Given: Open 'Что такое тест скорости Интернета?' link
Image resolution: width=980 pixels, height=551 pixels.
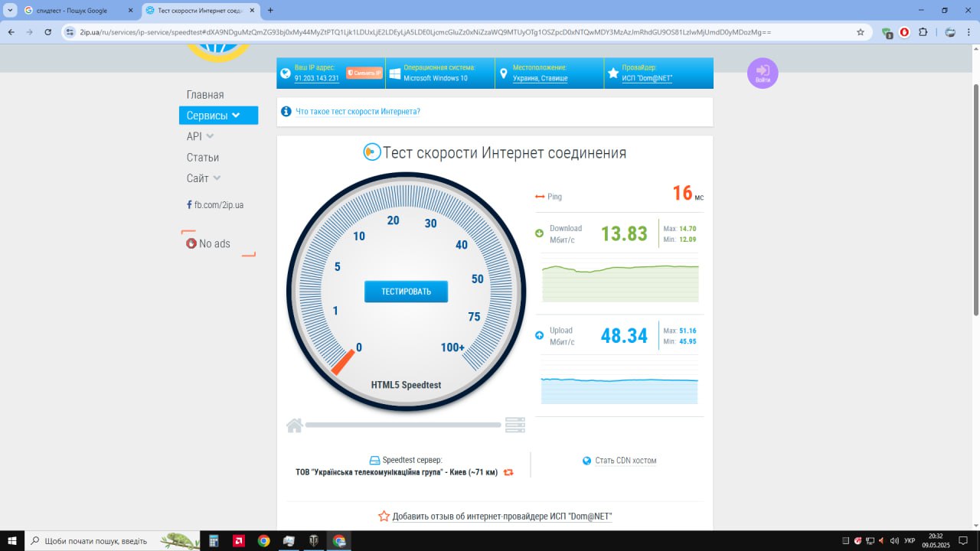Looking at the screenshot, I should [x=358, y=112].
